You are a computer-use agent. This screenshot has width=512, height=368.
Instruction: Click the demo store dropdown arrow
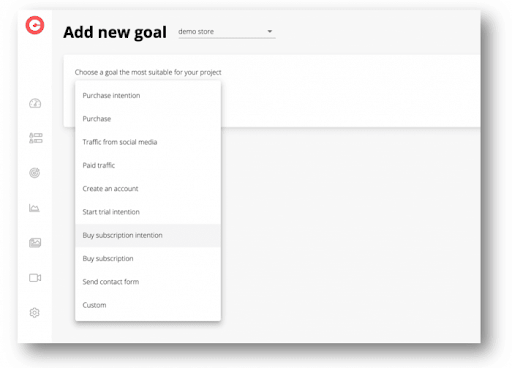(270, 31)
